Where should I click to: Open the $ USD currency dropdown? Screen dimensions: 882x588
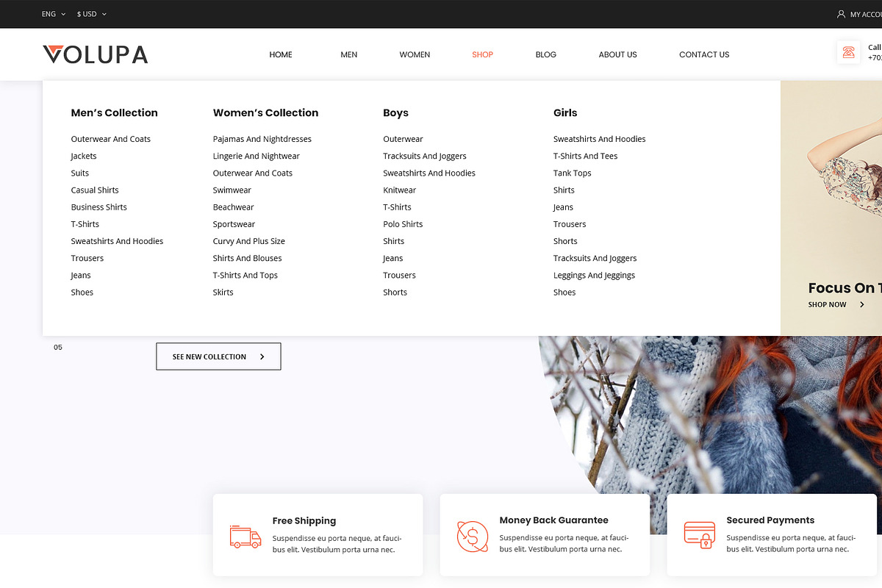92,14
